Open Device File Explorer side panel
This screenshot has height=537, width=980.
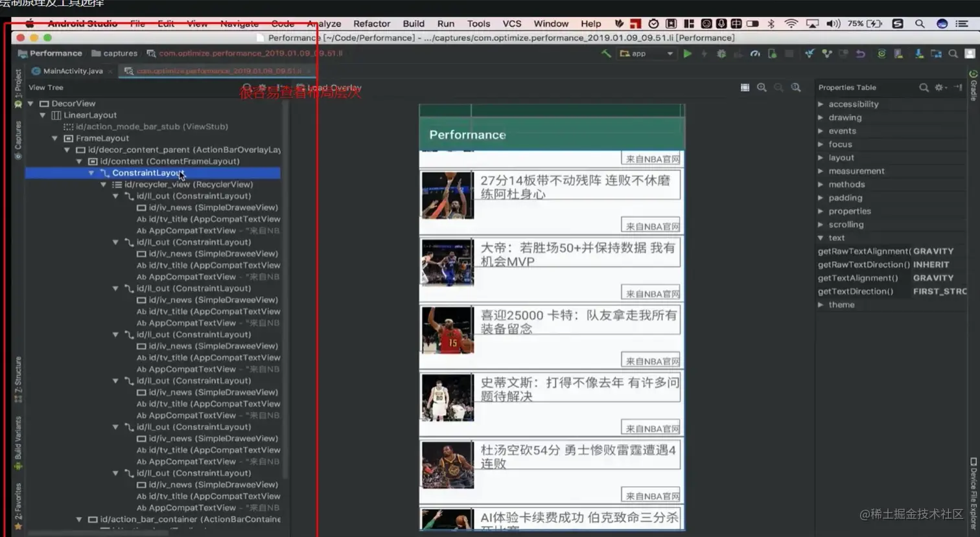[974, 494]
